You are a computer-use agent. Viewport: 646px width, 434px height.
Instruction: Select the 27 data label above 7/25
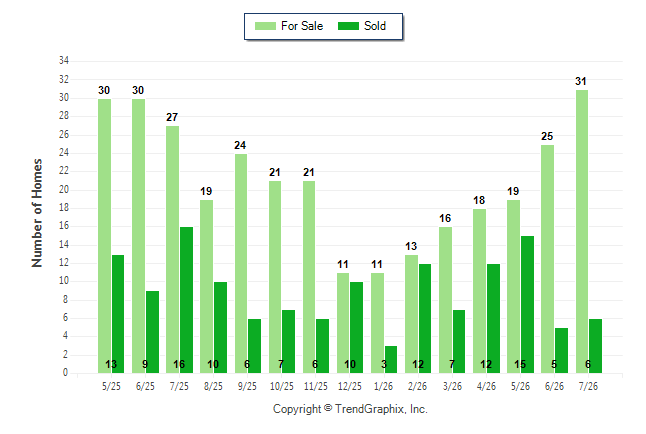point(172,117)
